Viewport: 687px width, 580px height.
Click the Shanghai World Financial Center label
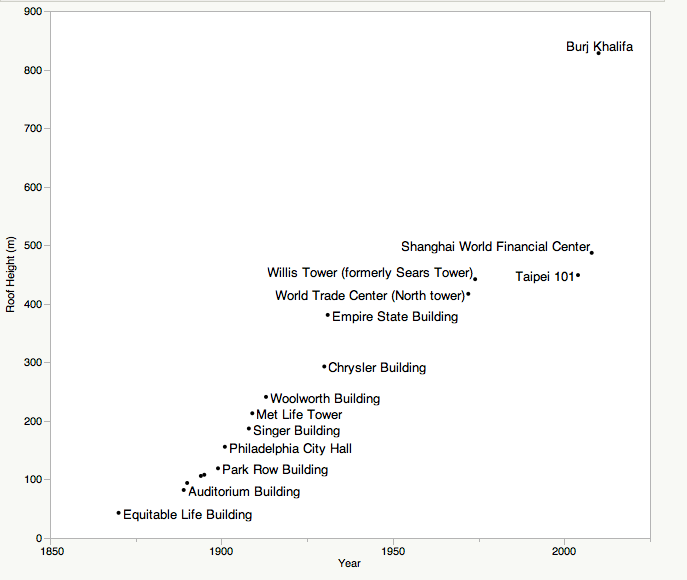tap(496, 247)
